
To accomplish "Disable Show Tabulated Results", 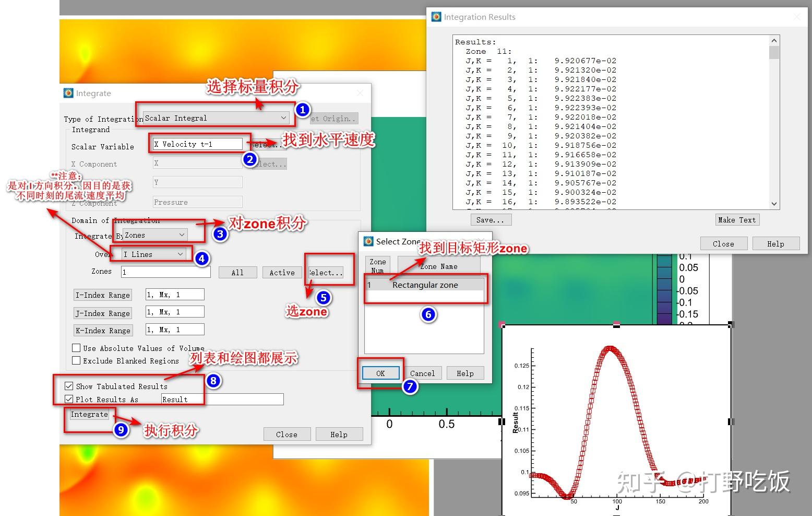I will click(69, 385).
